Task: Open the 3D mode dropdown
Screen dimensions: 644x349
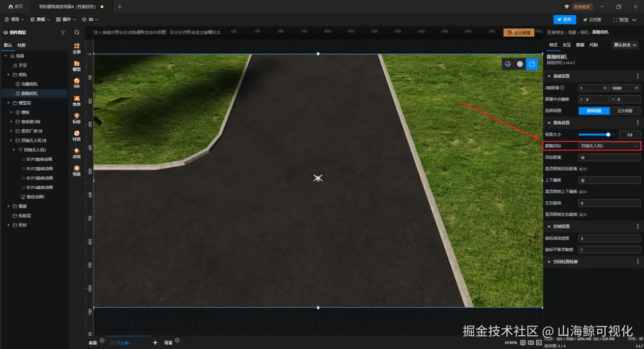Action: click(90, 19)
